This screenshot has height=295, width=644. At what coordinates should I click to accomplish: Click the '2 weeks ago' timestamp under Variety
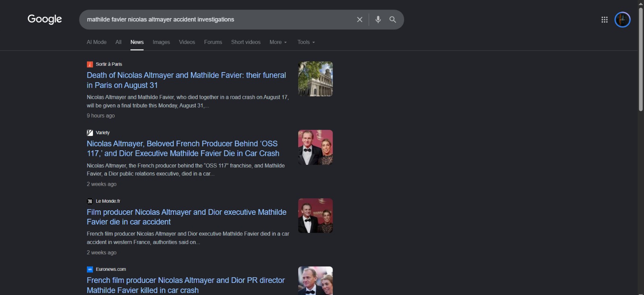coord(101,184)
